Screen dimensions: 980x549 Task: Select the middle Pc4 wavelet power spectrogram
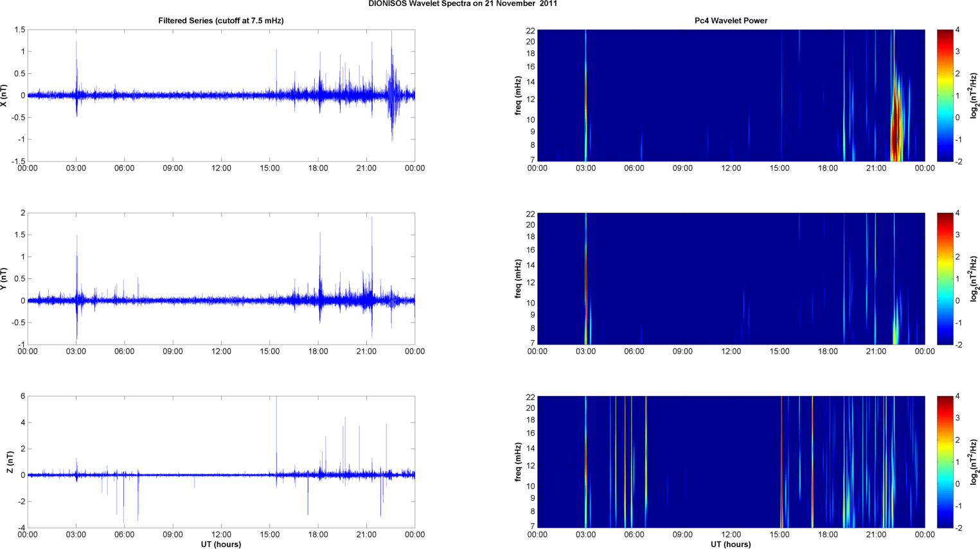[x=731, y=279]
